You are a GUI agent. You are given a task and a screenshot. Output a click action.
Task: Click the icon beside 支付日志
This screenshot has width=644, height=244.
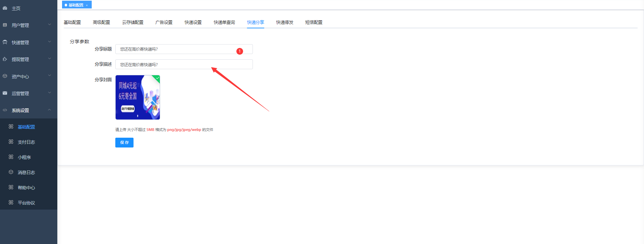pyautogui.click(x=11, y=142)
